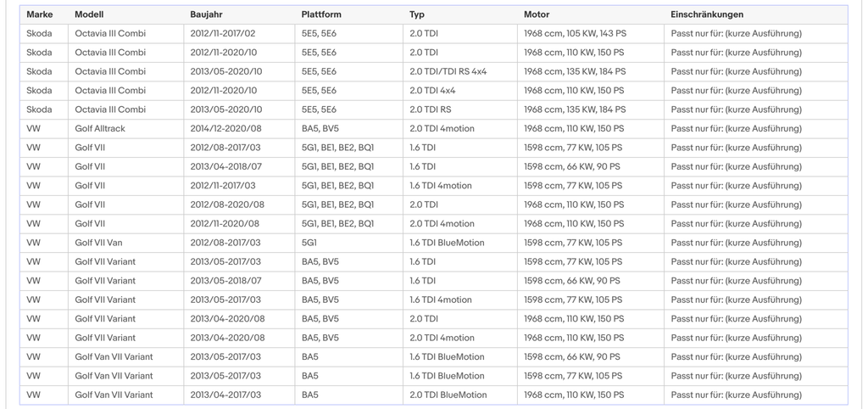This screenshot has height=409, width=868.
Task: Select "1.6 TDI 4motion" in the Golf VII Variant row
Action: coord(441,300)
